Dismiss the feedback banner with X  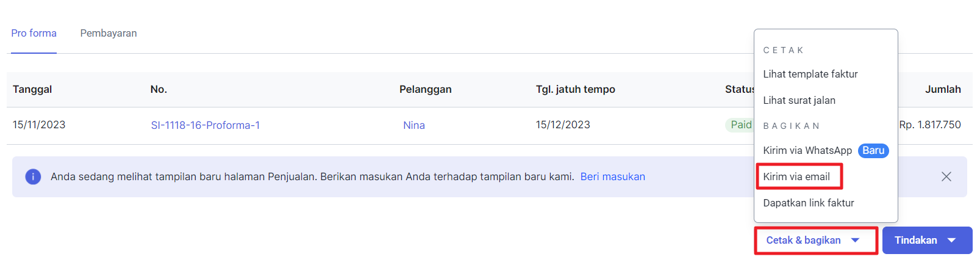pos(946,176)
